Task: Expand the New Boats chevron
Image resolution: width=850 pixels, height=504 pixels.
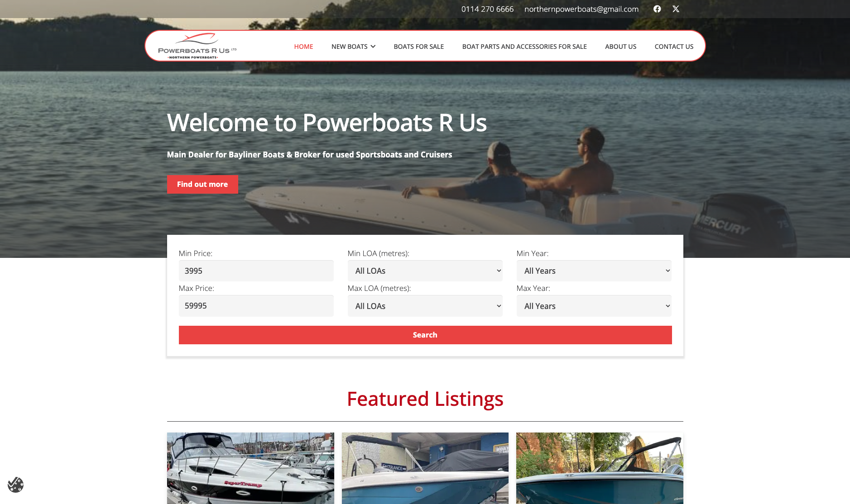Action: [373, 47]
